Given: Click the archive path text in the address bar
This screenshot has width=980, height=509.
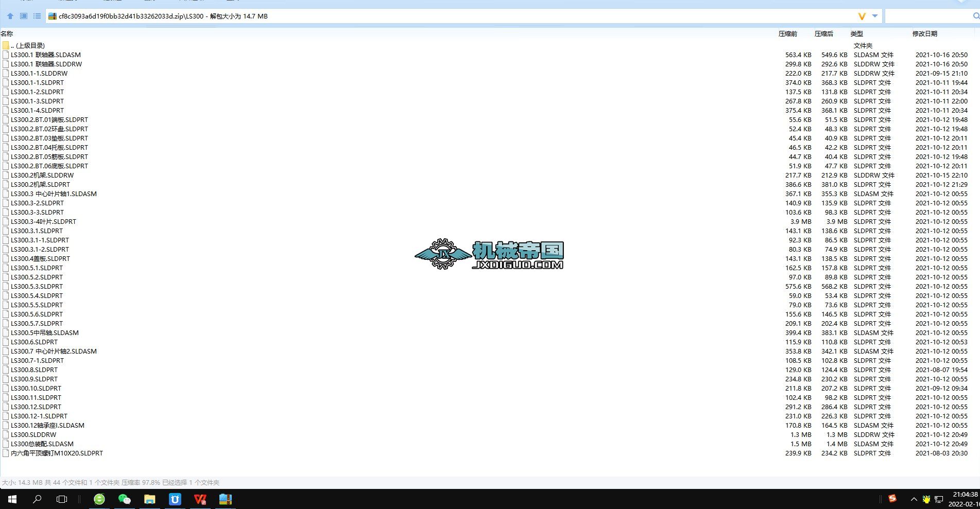Looking at the screenshot, I should tap(163, 16).
